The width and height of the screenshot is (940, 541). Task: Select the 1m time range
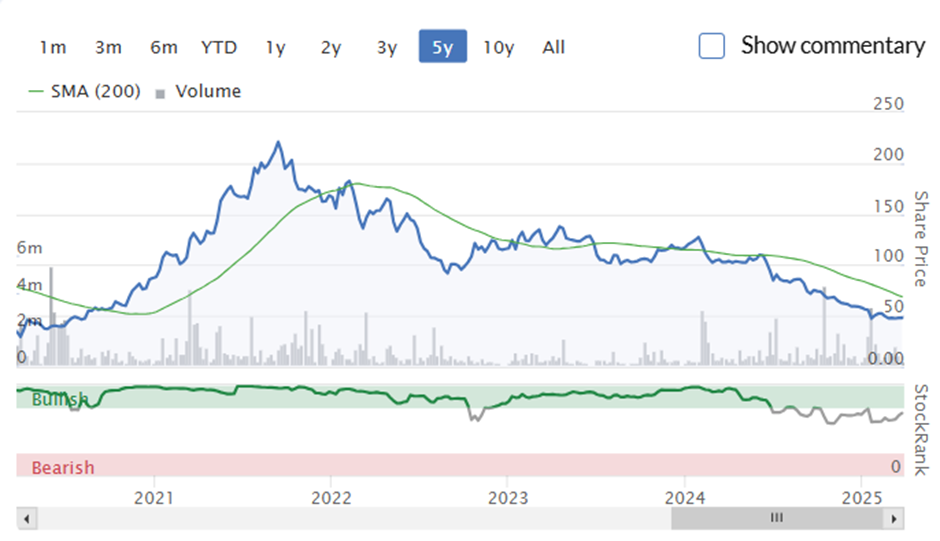[x=53, y=47]
